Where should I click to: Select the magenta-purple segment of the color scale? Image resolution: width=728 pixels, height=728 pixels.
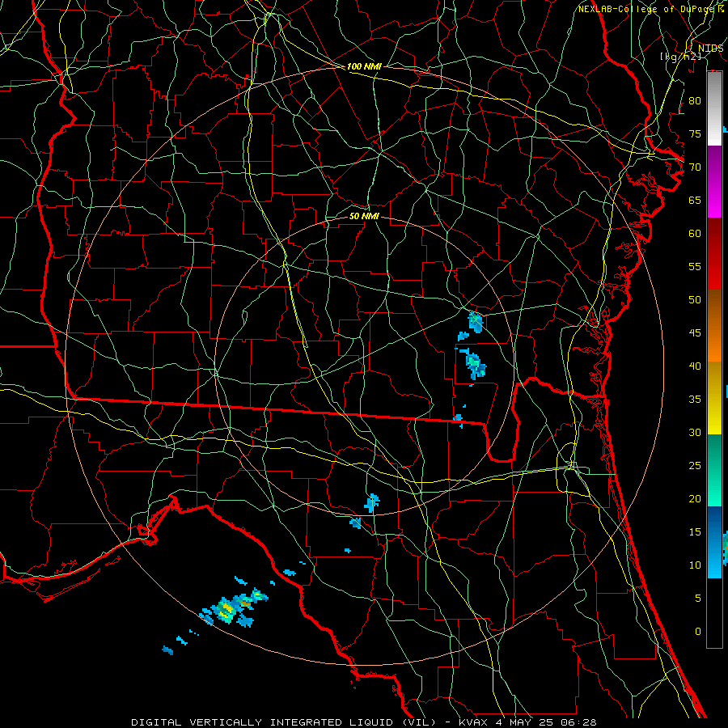(714, 182)
